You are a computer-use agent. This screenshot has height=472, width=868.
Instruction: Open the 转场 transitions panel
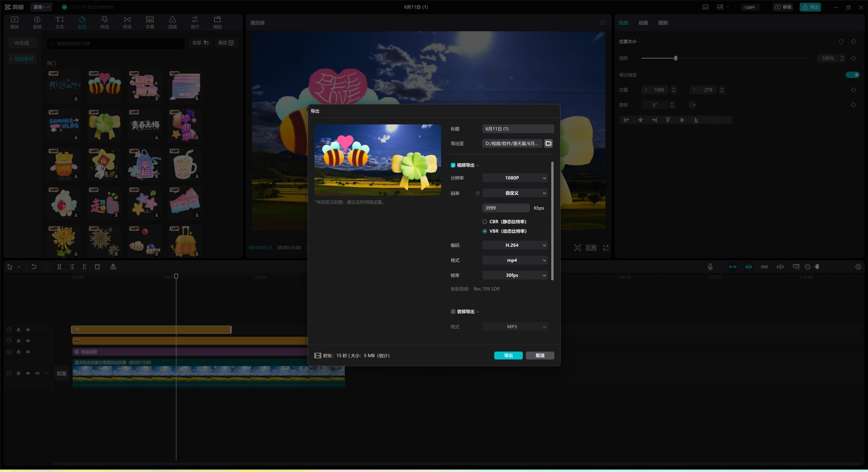click(x=127, y=22)
